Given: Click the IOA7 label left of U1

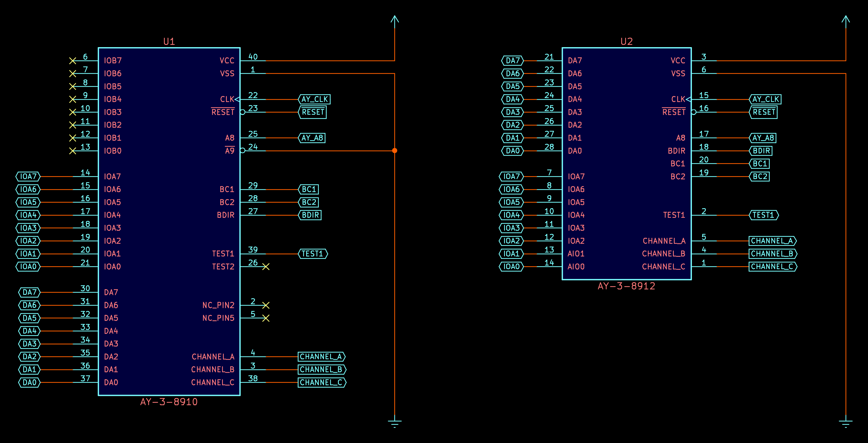Looking at the screenshot, I should pos(28,176).
